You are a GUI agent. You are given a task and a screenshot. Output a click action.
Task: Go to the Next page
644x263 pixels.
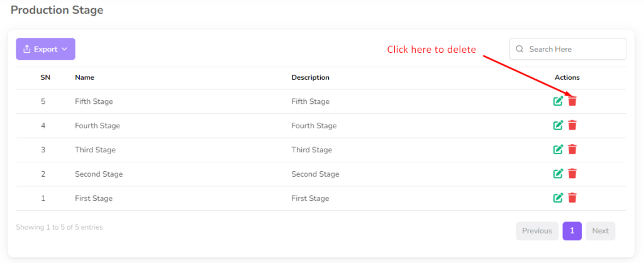pyautogui.click(x=600, y=231)
